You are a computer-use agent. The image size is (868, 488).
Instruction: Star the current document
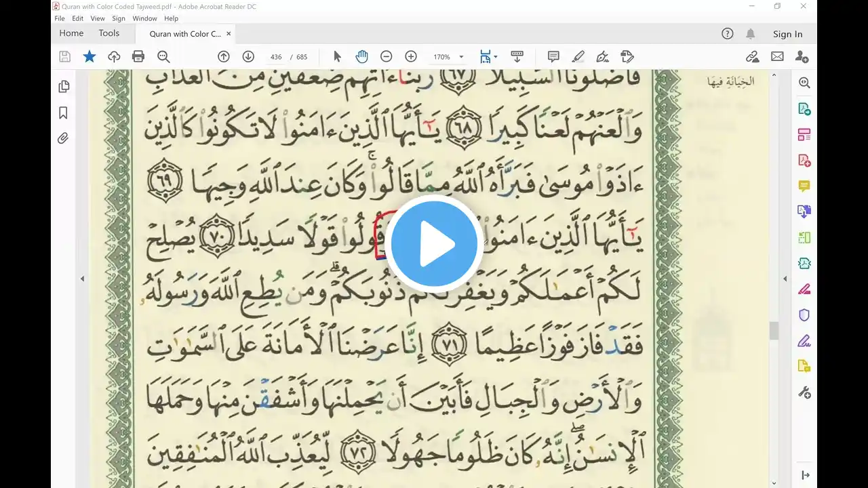point(90,57)
